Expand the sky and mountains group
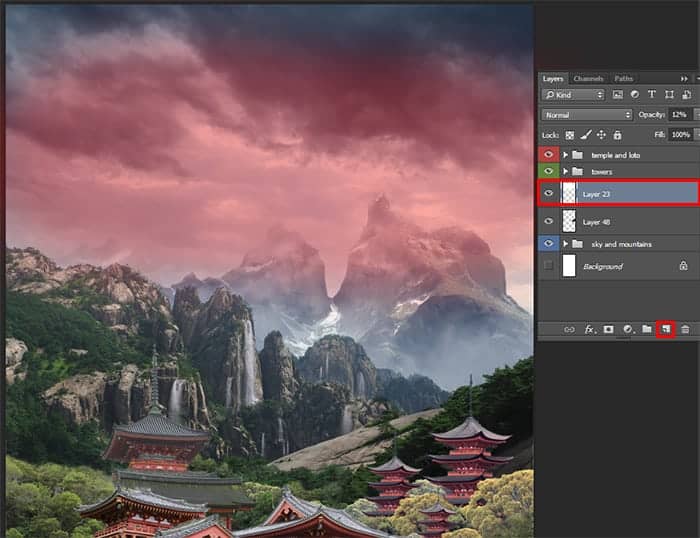The image size is (700, 538). click(x=565, y=244)
